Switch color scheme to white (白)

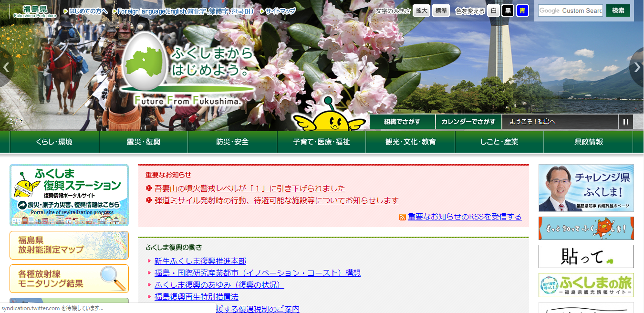click(x=494, y=10)
